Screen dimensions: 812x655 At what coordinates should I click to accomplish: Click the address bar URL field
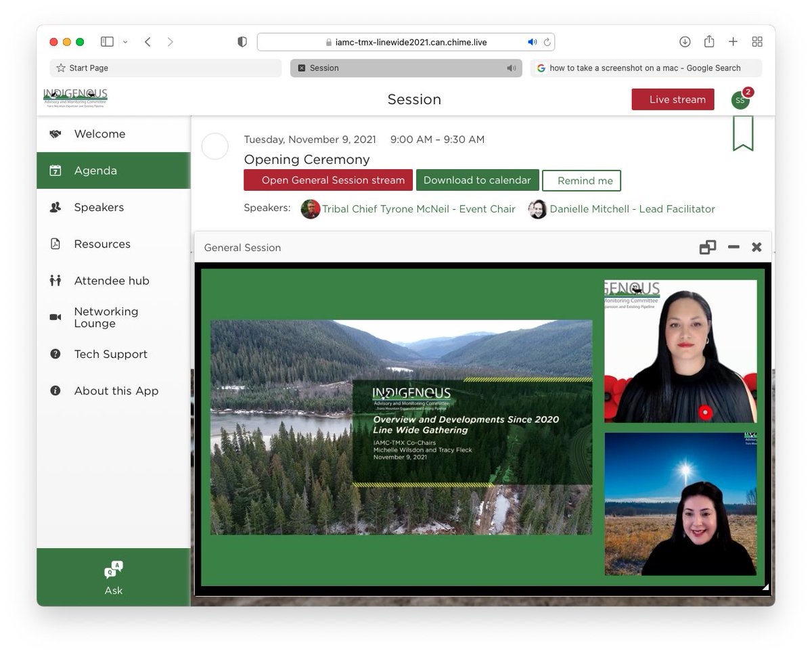(406, 42)
